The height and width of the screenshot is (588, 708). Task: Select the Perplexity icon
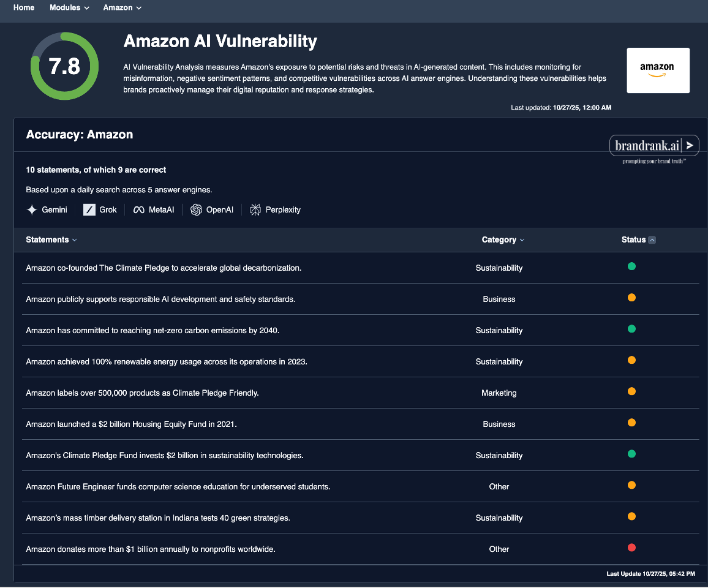pyautogui.click(x=255, y=209)
